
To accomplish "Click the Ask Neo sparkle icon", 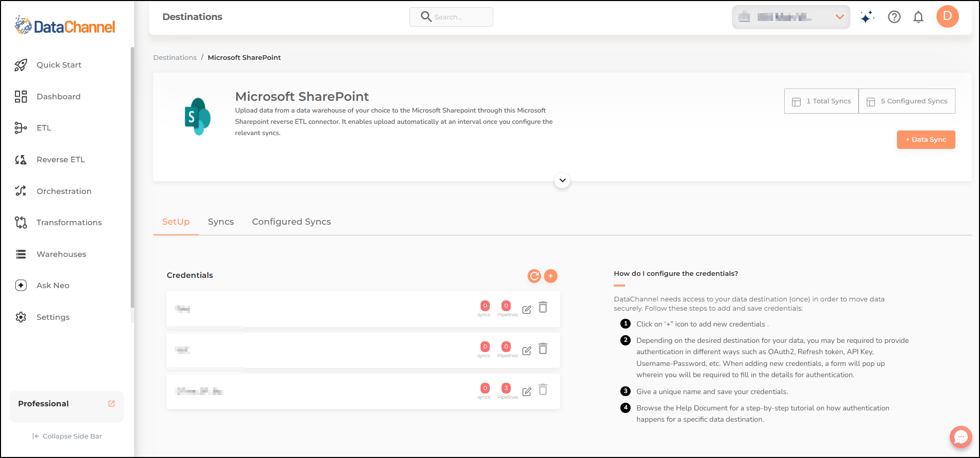I will 20,286.
